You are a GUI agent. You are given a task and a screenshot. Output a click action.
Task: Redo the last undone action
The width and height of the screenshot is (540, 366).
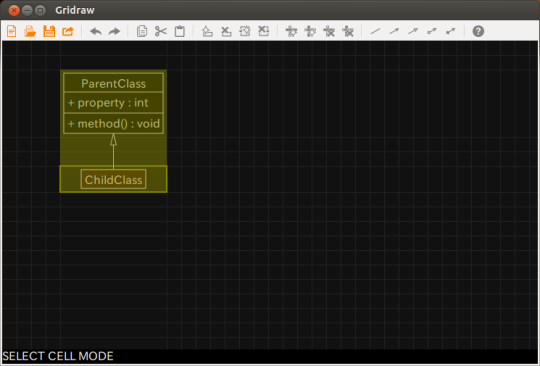pyautogui.click(x=114, y=31)
